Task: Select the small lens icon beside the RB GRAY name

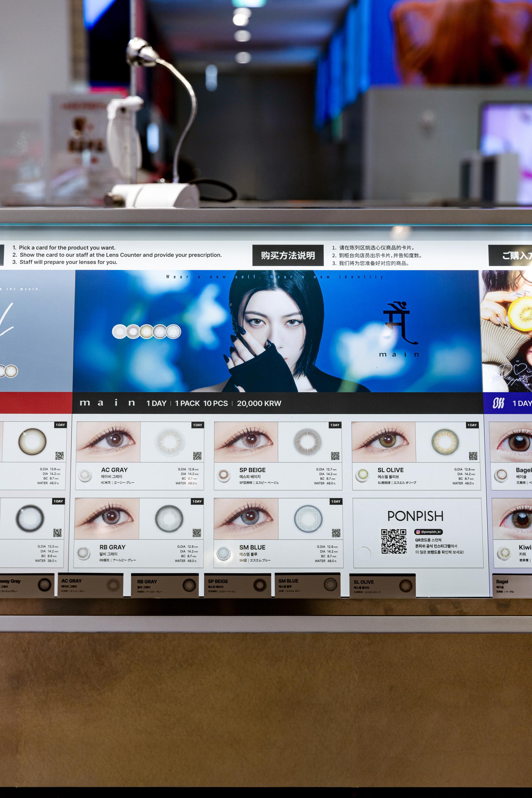Action: (83, 553)
